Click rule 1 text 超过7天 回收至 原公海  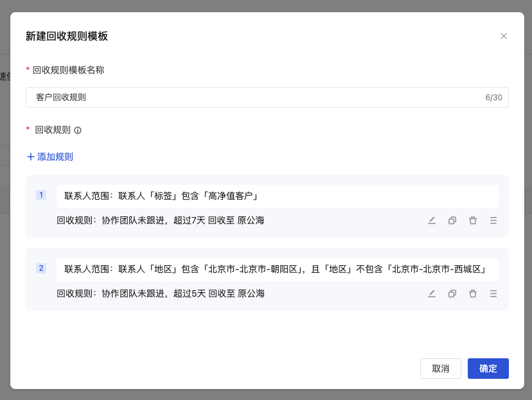219,220
